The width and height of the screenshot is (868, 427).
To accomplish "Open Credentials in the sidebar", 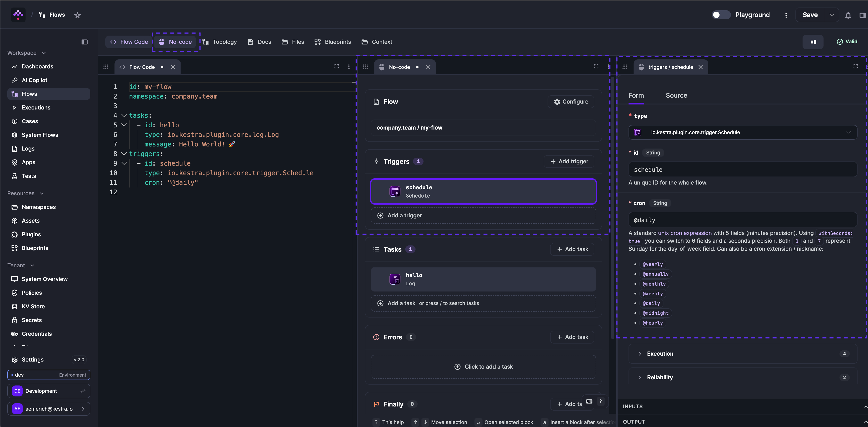I will pyautogui.click(x=49, y=334).
